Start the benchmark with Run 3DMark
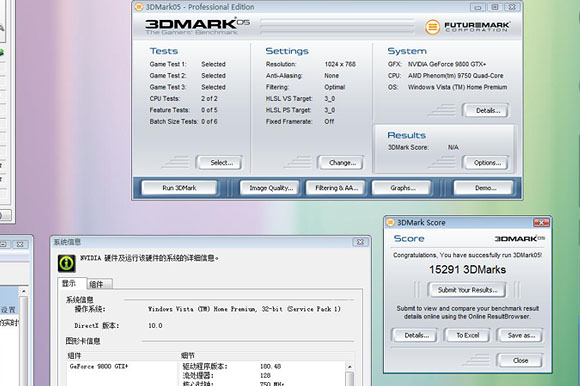 tap(179, 188)
